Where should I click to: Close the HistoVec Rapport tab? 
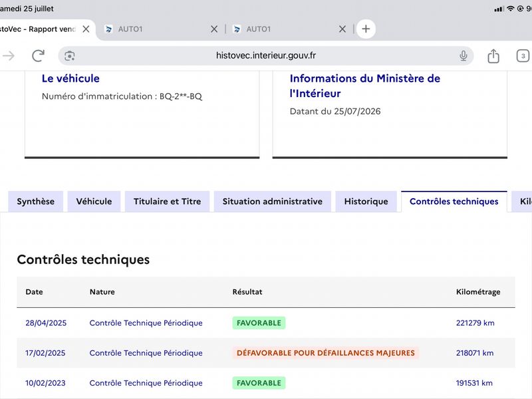point(86,29)
